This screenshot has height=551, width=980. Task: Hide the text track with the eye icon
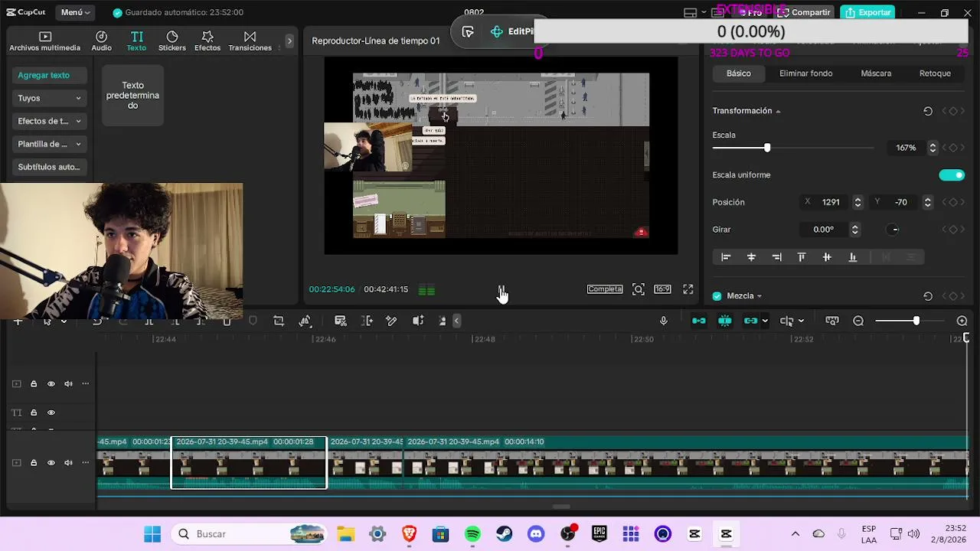51,412
